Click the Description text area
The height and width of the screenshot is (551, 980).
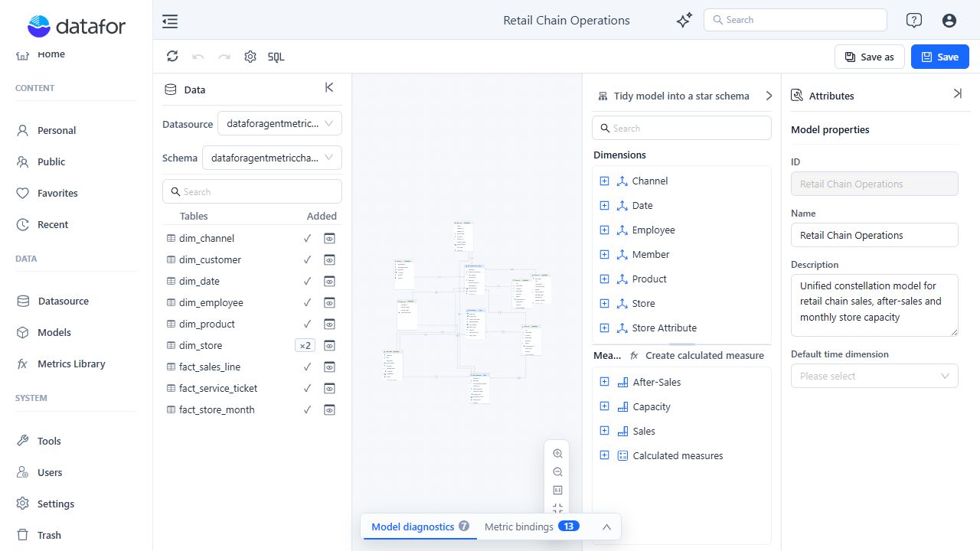point(874,305)
